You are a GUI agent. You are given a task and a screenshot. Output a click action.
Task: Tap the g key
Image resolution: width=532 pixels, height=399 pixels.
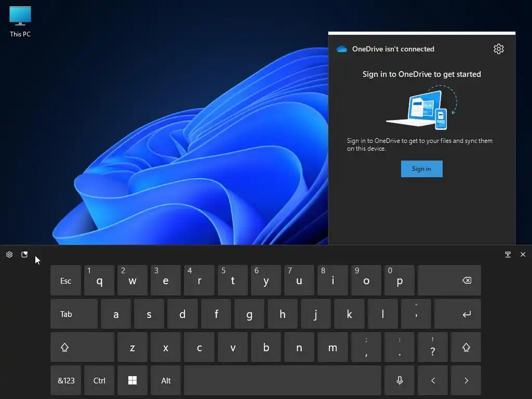click(x=249, y=314)
